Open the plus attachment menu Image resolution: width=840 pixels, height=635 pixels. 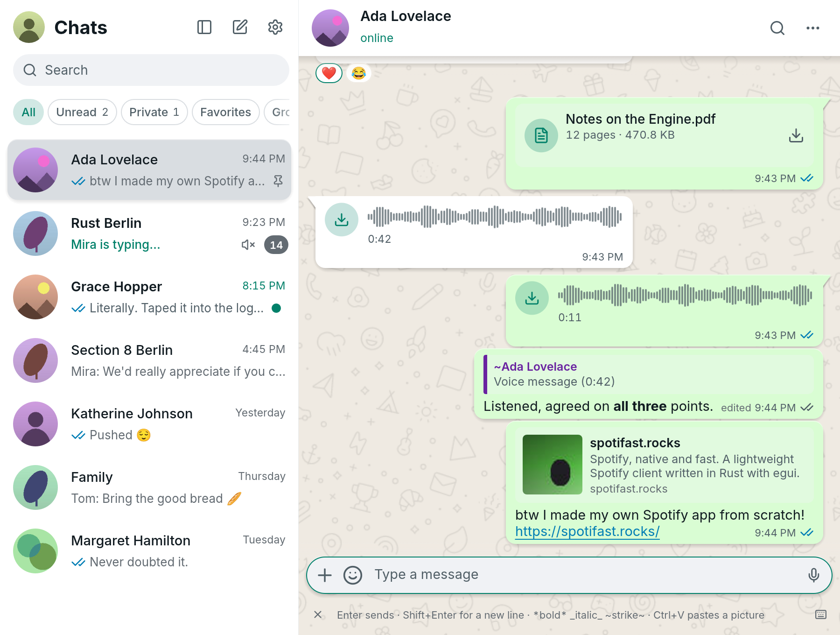pos(325,575)
